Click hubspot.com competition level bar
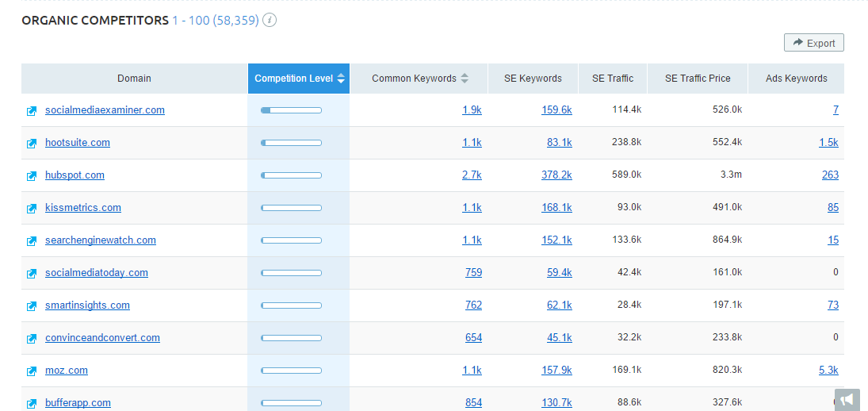Viewport: 868px width, 411px height. [291, 175]
